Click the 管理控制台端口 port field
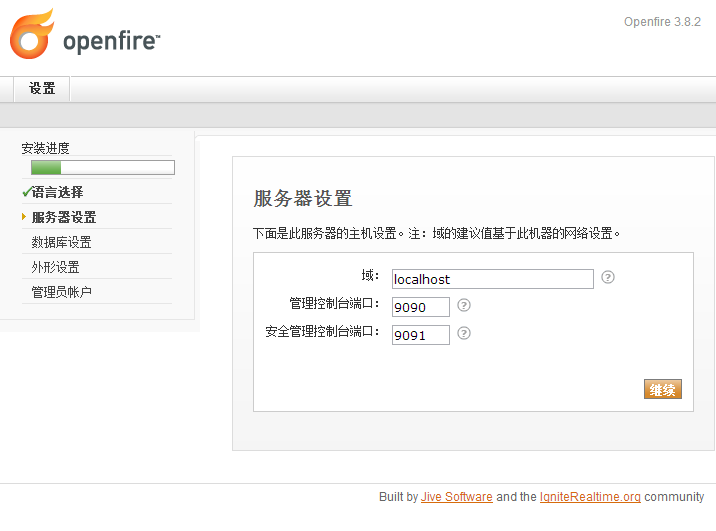The width and height of the screenshot is (716, 531). [x=420, y=307]
